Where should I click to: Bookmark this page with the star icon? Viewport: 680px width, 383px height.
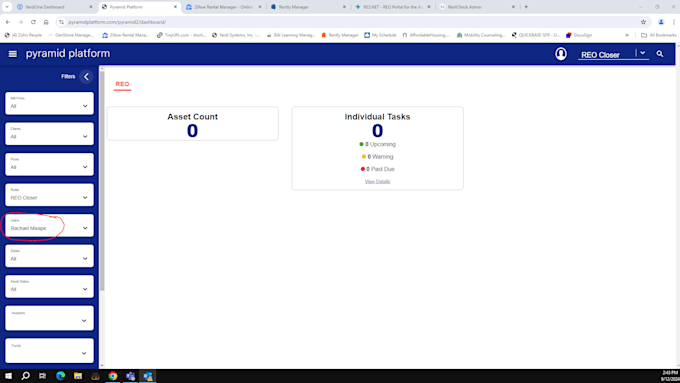(x=643, y=22)
